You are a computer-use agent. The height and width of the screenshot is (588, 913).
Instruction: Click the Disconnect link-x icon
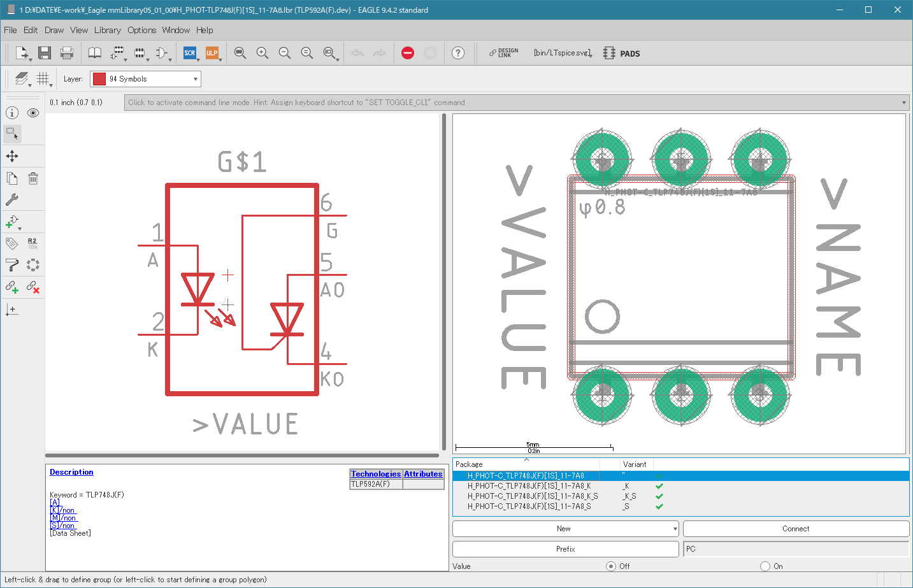(x=33, y=287)
